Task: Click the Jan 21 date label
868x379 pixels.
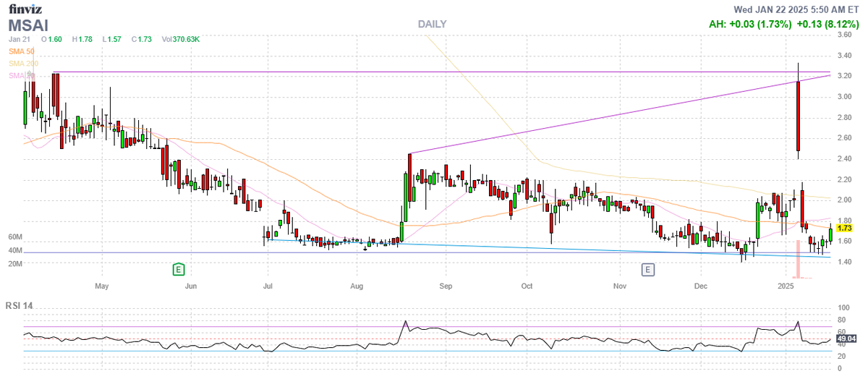Action: click(x=19, y=38)
